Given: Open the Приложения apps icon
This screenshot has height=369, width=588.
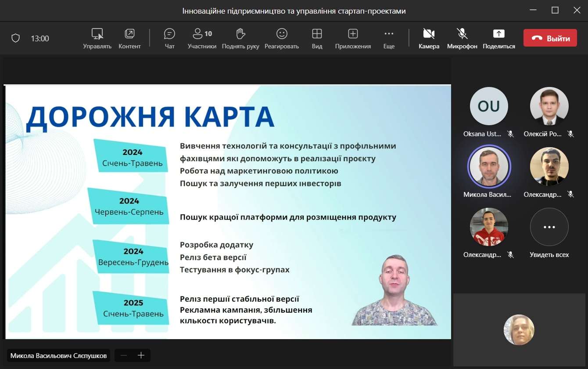Looking at the screenshot, I should 353,38.
